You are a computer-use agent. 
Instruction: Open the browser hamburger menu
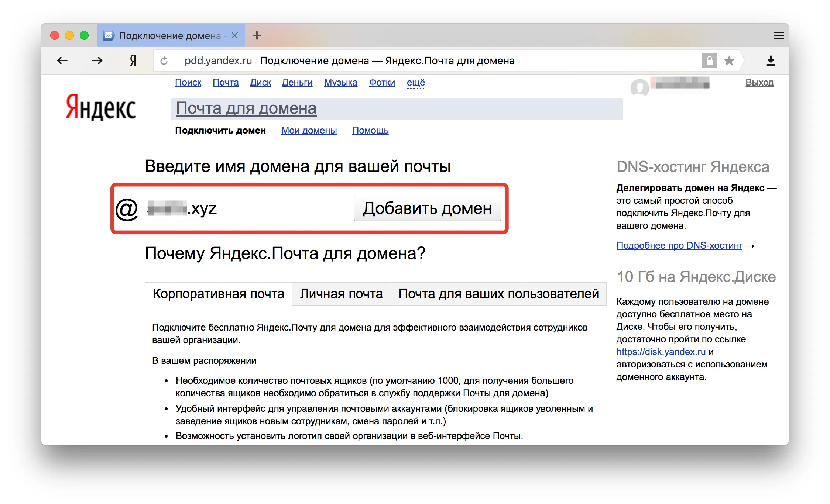pos(779,35)
